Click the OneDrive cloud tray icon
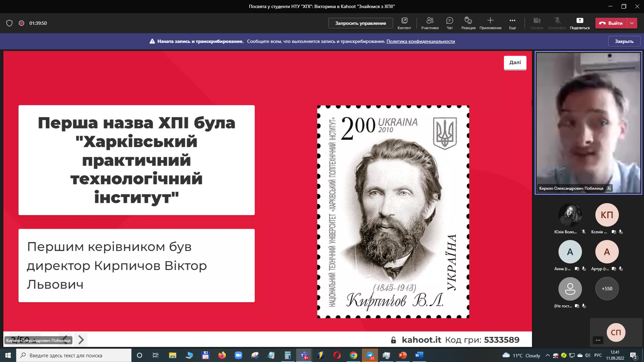This screenshot has height=362, width=644. [580, 355]
